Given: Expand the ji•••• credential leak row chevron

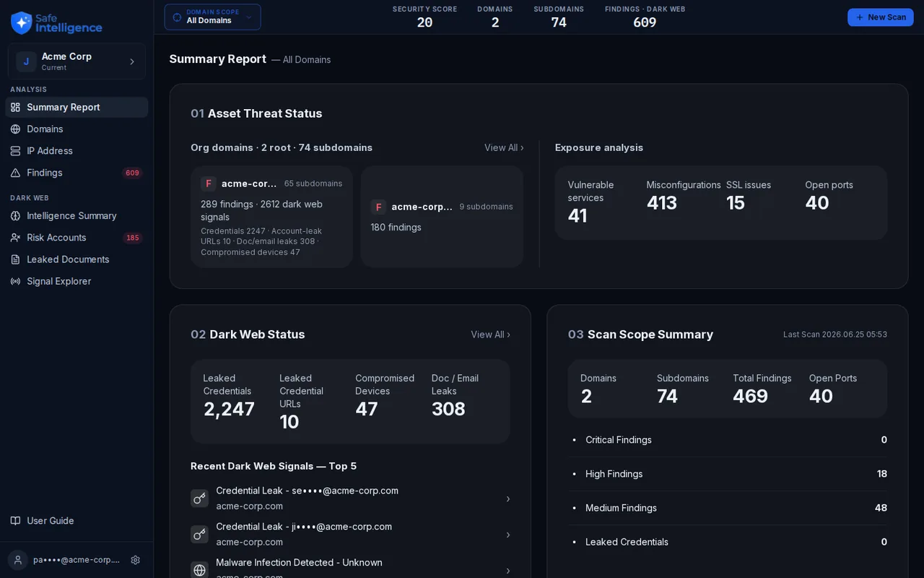Looking at the screenshot, I should 507,535.
